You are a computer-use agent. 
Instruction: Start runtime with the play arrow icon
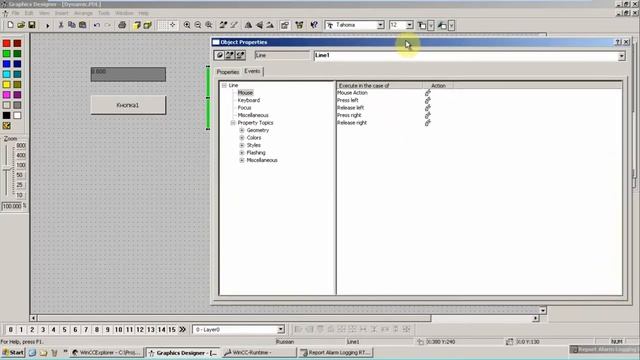48,26
